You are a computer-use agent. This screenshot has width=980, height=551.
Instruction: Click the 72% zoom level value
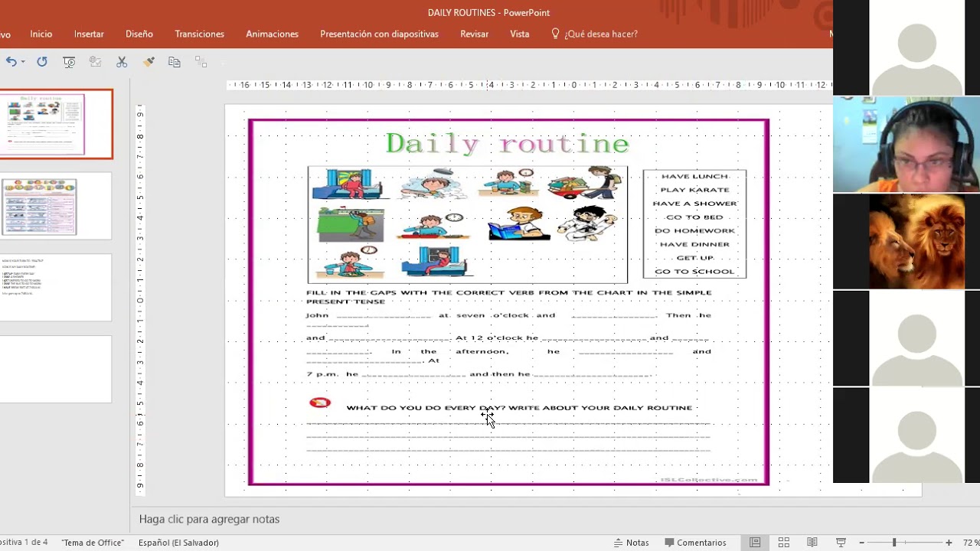(x=971, y=543)
